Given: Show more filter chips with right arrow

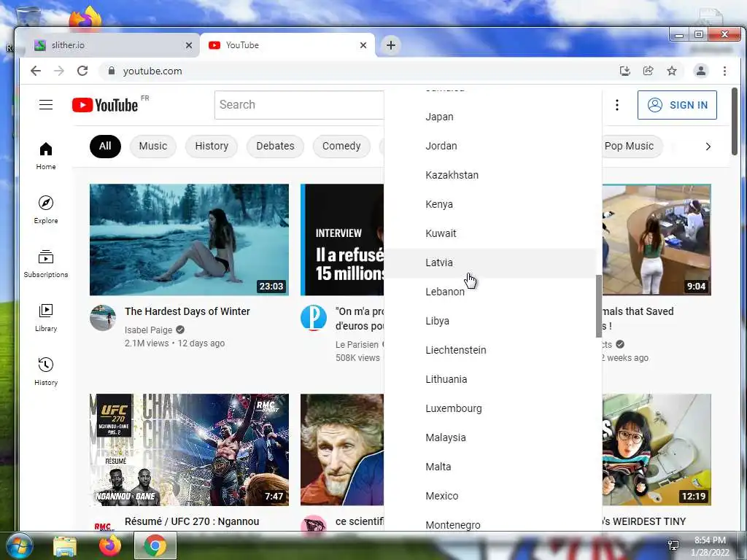Looking at the screenshot, I should (x=708, y=146).
